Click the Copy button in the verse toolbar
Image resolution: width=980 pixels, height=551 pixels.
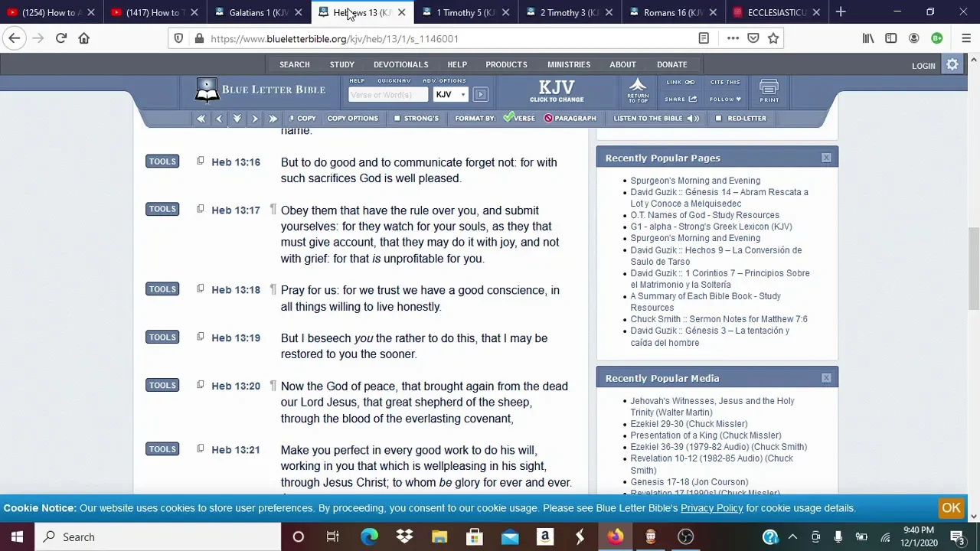tap(302, 119)
